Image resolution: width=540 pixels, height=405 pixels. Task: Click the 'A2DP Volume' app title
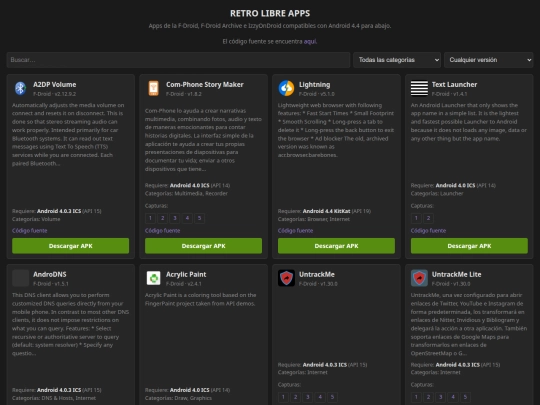[x=54, y=85]
